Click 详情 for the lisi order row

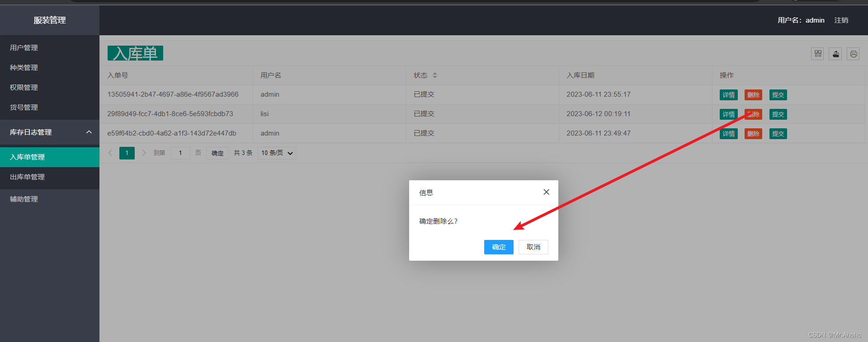(x=729, y=114)
